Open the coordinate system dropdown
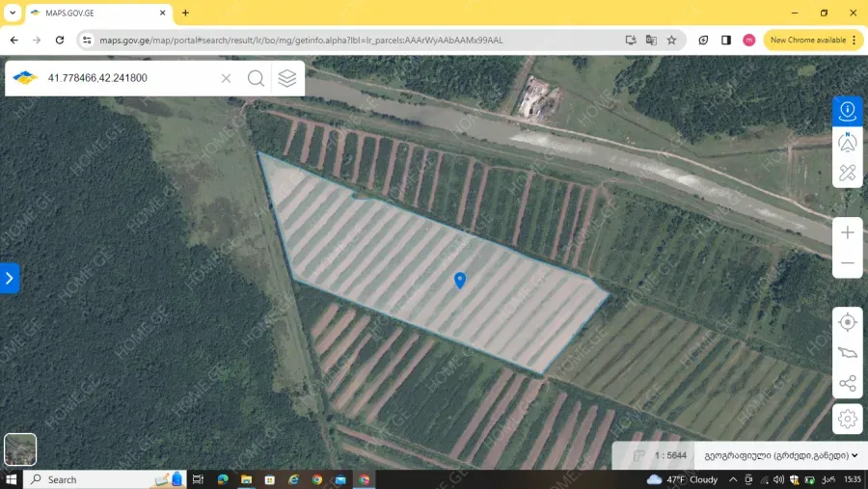Image resolution: width=868 pixels, height=489 pixels. click(x=781, y=455)
